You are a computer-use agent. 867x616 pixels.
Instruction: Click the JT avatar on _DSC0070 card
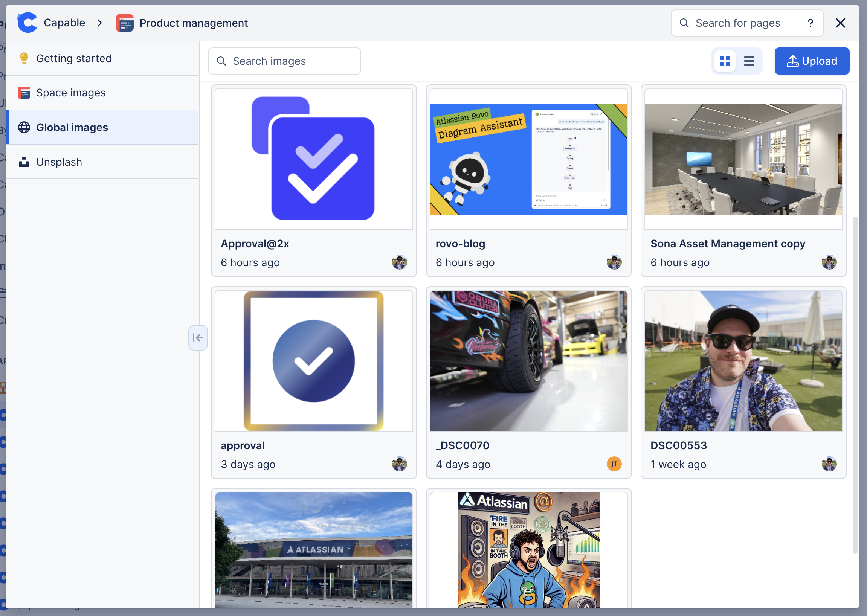614,464
